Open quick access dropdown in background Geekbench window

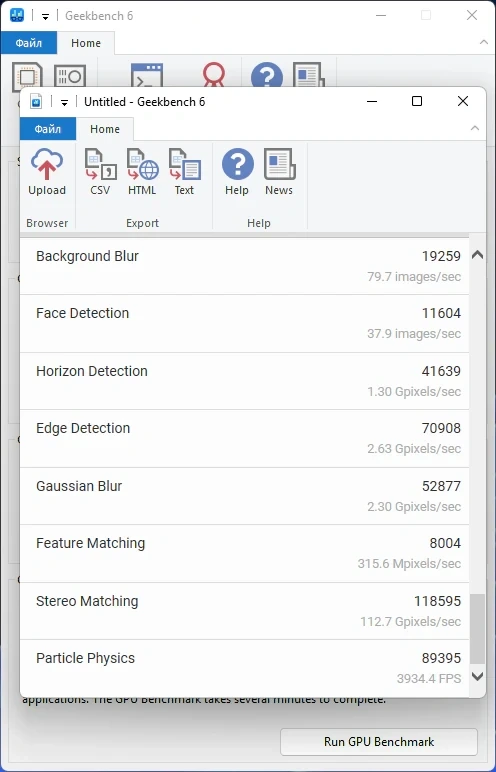point(45,16)
